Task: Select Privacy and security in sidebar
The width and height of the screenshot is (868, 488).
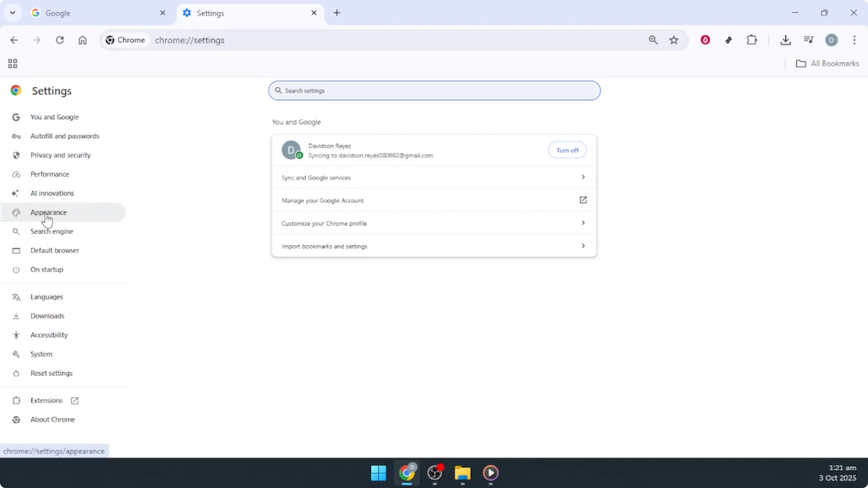Action: click(60, 155)
